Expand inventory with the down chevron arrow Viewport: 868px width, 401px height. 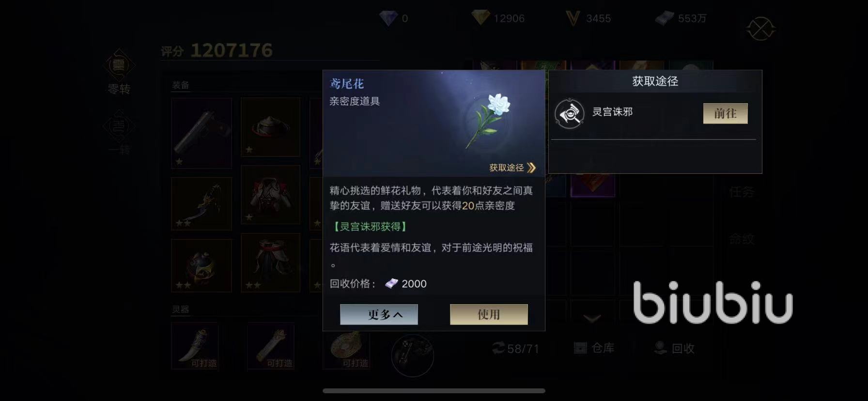[592, 318]
